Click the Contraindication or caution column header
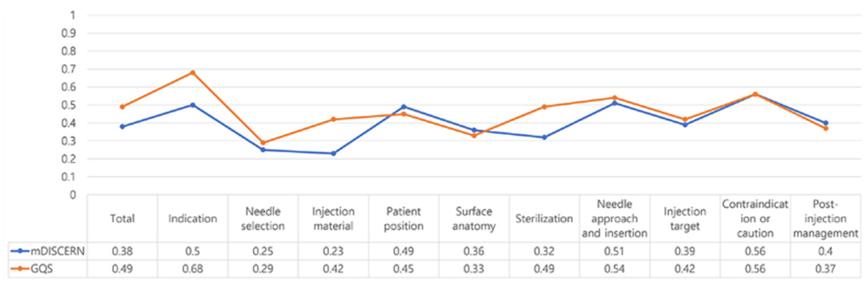The width and height of the screenshot is (868, 287). tap(755, 219)
